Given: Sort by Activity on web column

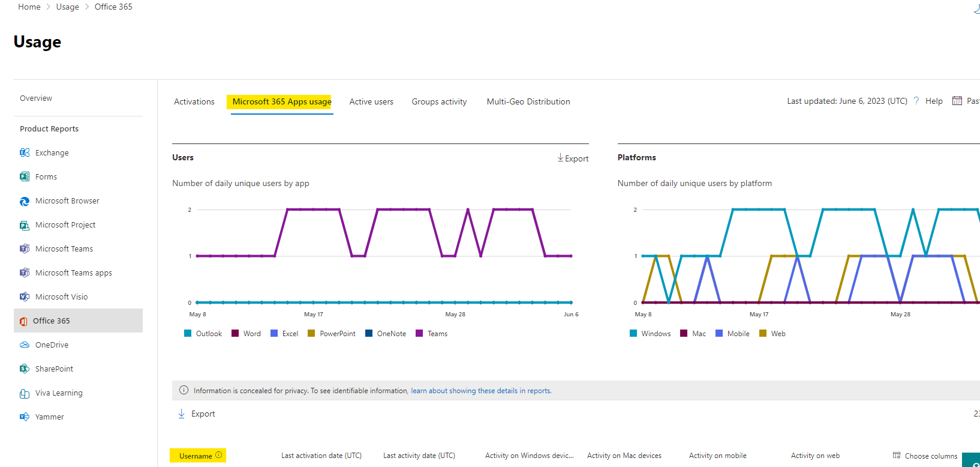Looking at the screenshot, I should (x=815, y=456).
